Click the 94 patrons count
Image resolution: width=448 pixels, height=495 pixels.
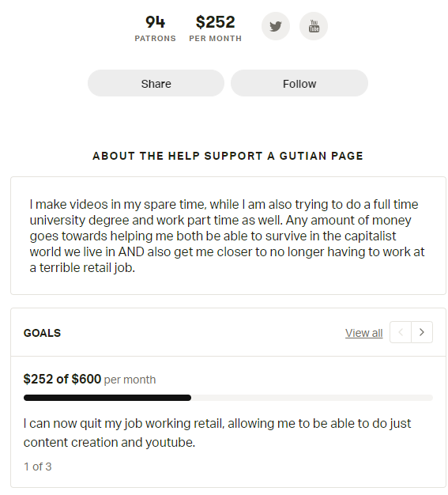(155, 22)
